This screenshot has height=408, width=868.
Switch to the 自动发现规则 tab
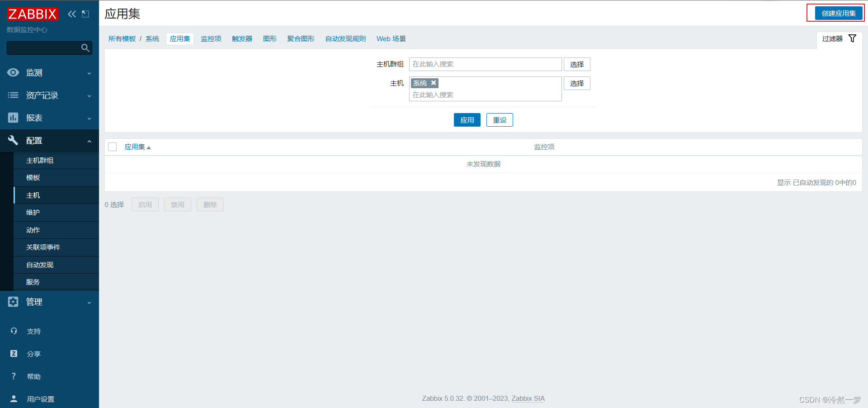[345, 39]
